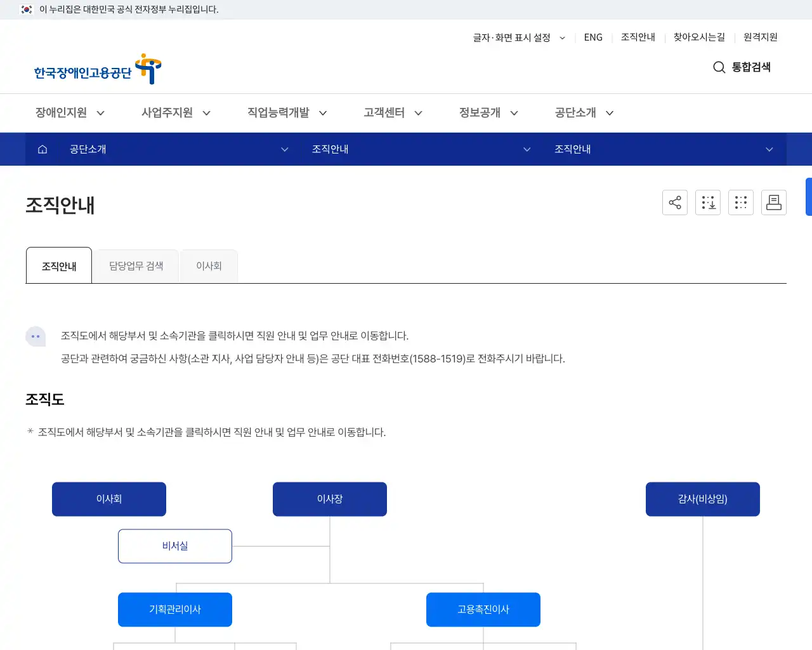Select the braille file download icon

(x=708, y=202)
